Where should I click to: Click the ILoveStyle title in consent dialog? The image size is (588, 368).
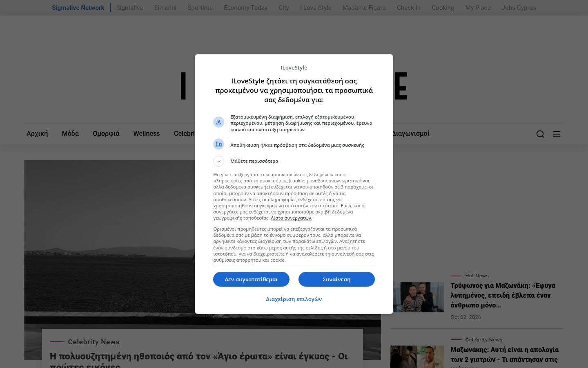point(294,67)
